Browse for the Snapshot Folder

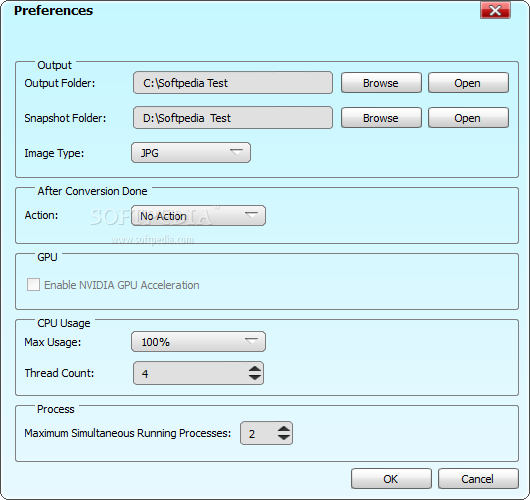pos(381,118)
